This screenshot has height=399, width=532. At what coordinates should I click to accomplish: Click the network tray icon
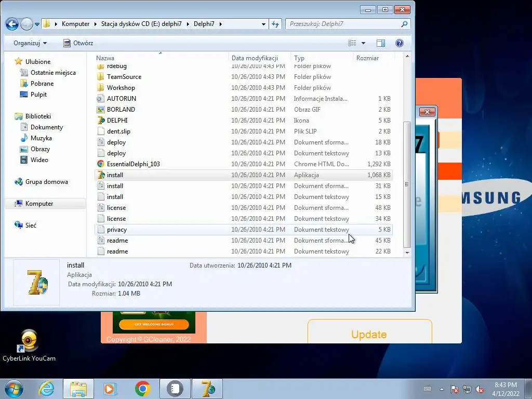click(x=467, y=389)
